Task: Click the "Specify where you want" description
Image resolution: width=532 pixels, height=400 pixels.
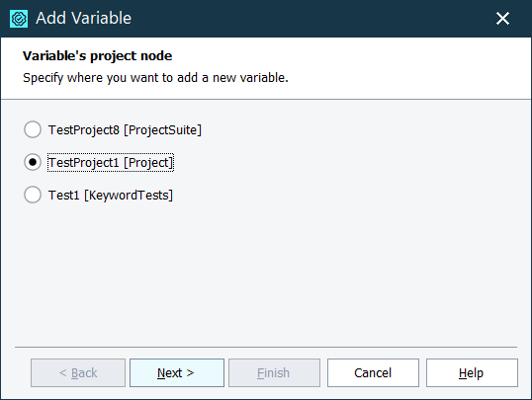Action: [155, 78]
